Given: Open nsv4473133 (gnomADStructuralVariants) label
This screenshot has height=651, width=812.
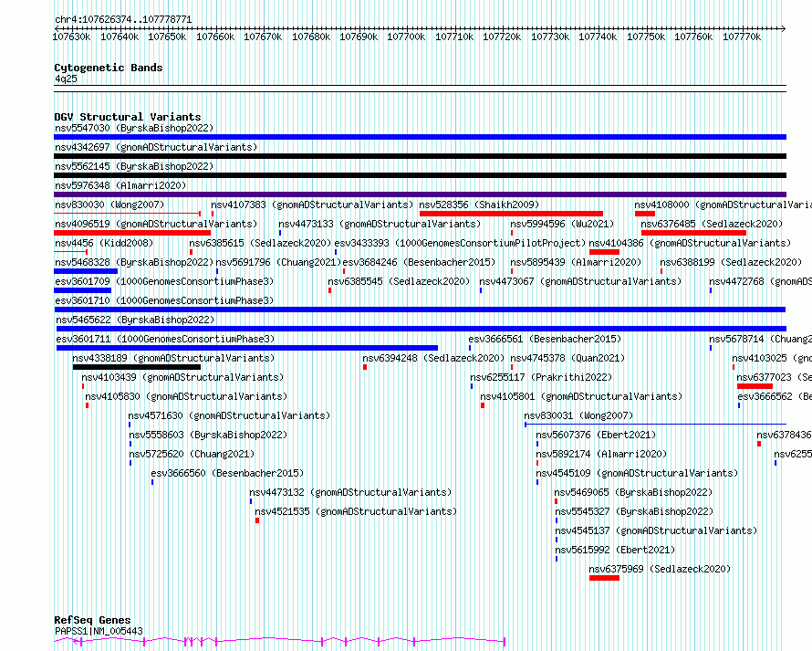Looking at the screenshot, I should click(x=380, y=224).
